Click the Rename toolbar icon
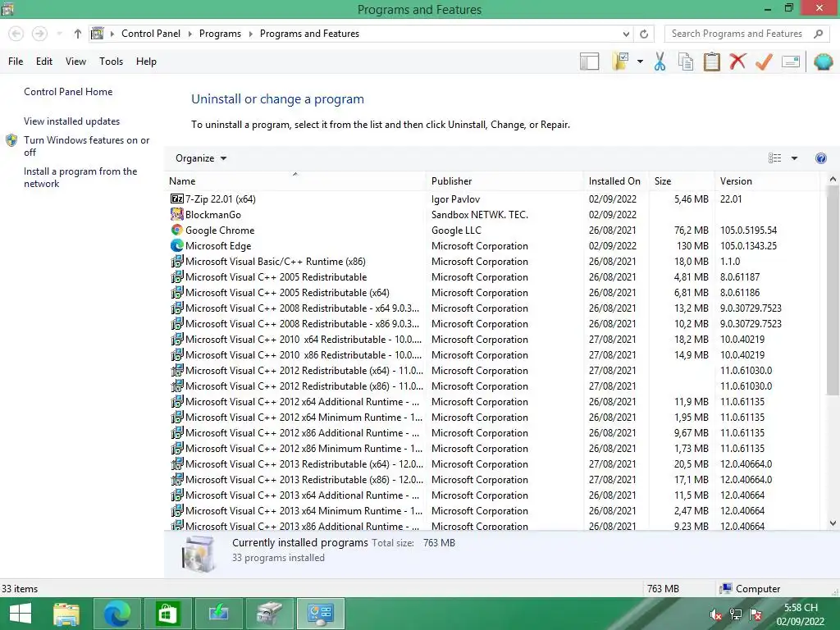 (791, 62)
